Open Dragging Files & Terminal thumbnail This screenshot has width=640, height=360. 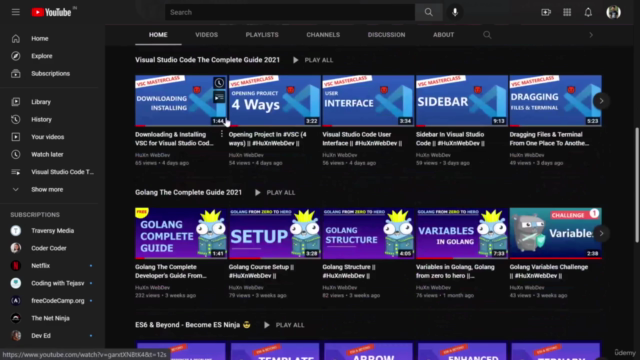pos(555,100)
